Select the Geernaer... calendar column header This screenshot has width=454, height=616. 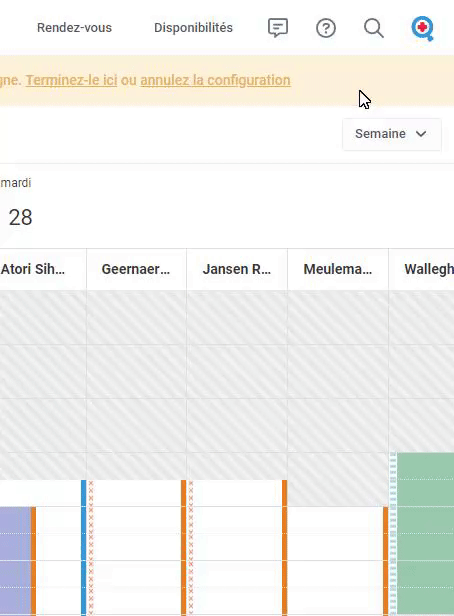coord(136,270)
